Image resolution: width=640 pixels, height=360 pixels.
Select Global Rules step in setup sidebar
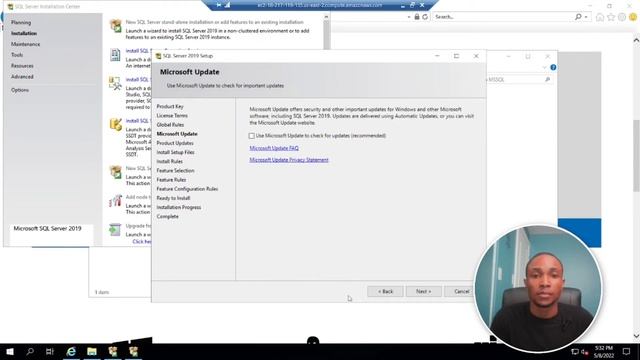[x=170, y=125]
